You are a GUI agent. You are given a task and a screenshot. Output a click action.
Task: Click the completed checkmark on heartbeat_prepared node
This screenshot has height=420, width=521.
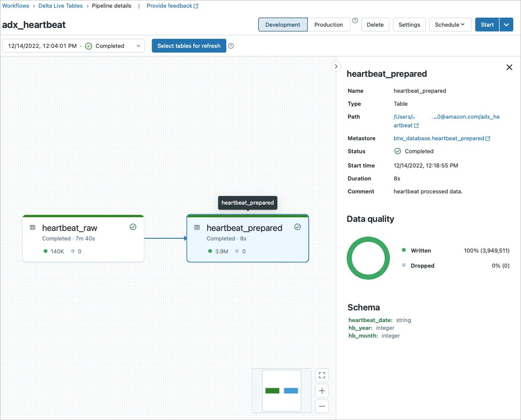(297, 227)
